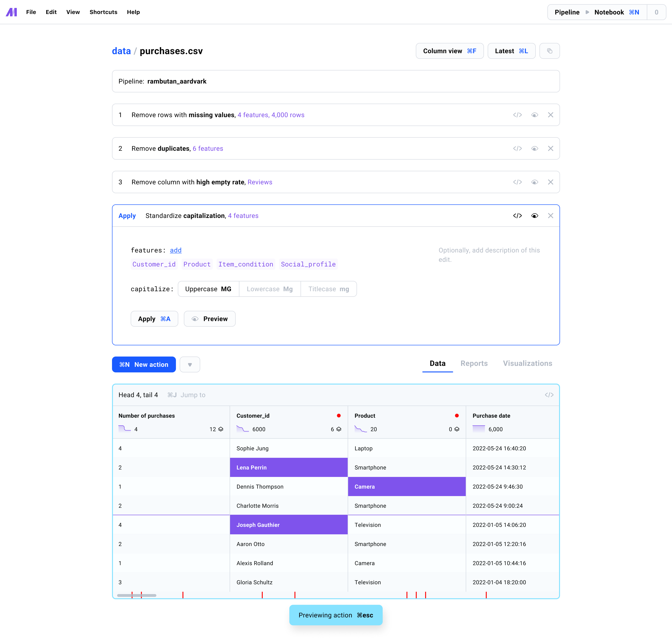Toggle preview eye for Remove duplicates step
This screenshot has height=644, width=672.
click(x=534, y=148)
